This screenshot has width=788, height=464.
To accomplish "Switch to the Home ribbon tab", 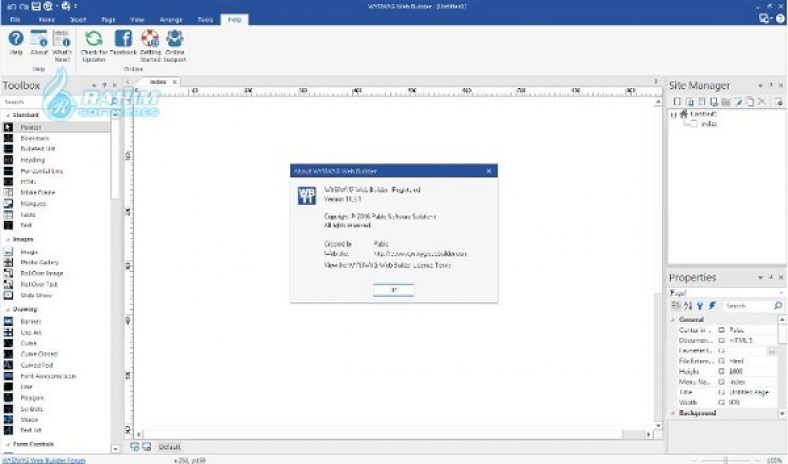I will (47, 20).
